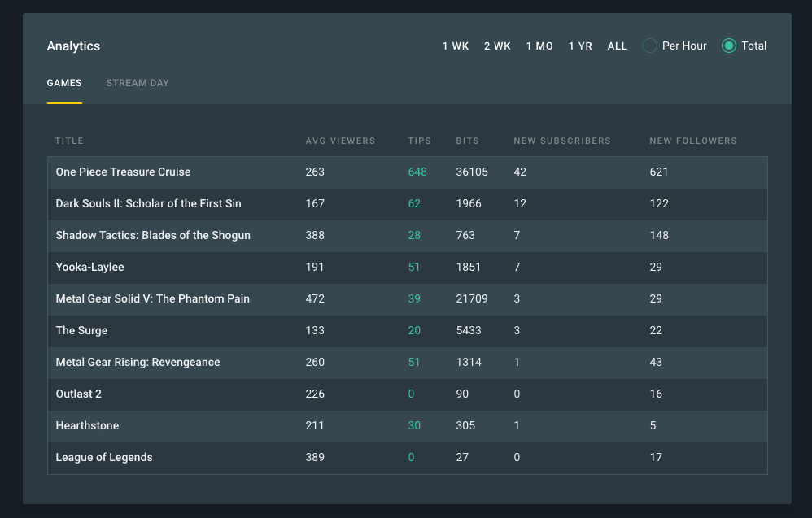Click new followers value 148
Viewport: 812px width, 518px height.
click(659, 235)
